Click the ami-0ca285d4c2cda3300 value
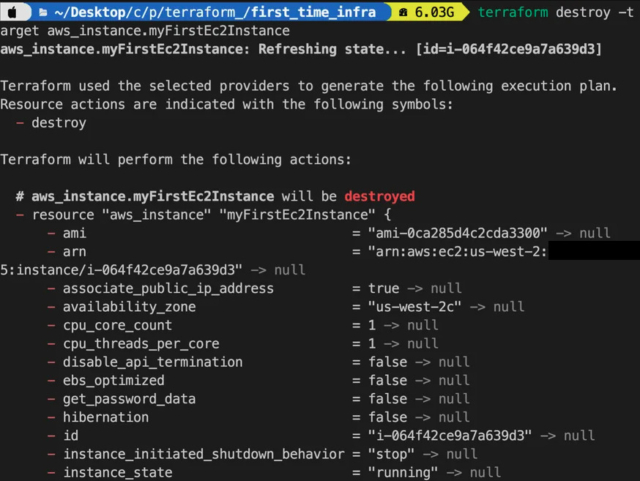 pyautogui.click(x=458, y=233)
